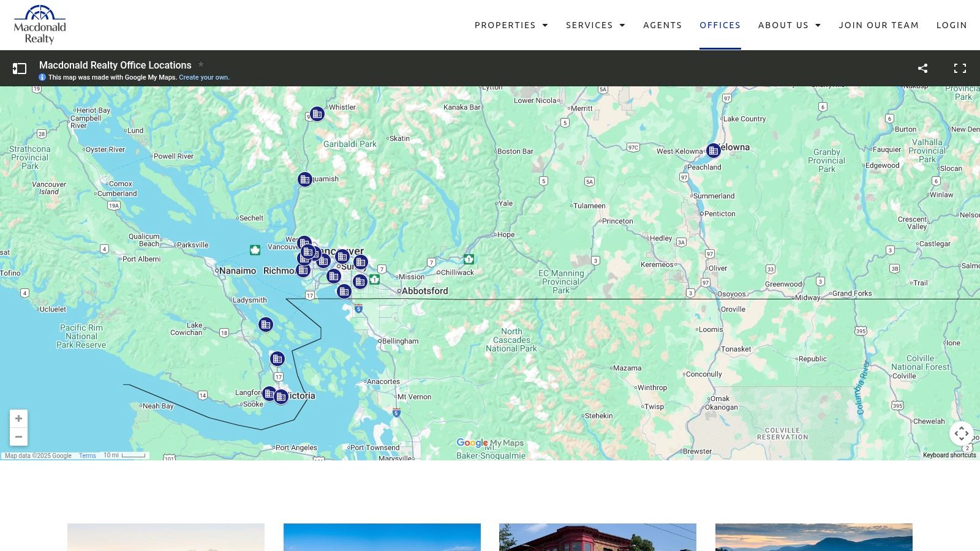Star the Macdonald Realty Office Locations map

click(202, 64)
